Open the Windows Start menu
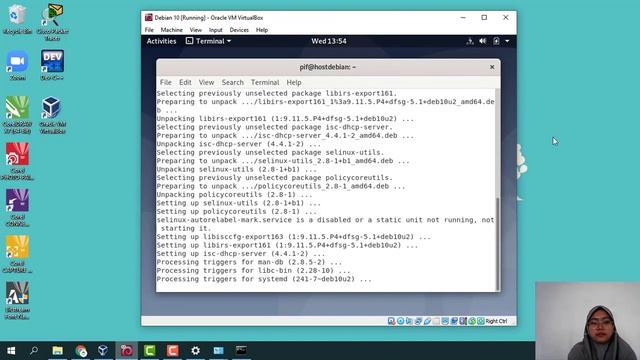Screen dimensions: 640x360 tap(11, 351)
